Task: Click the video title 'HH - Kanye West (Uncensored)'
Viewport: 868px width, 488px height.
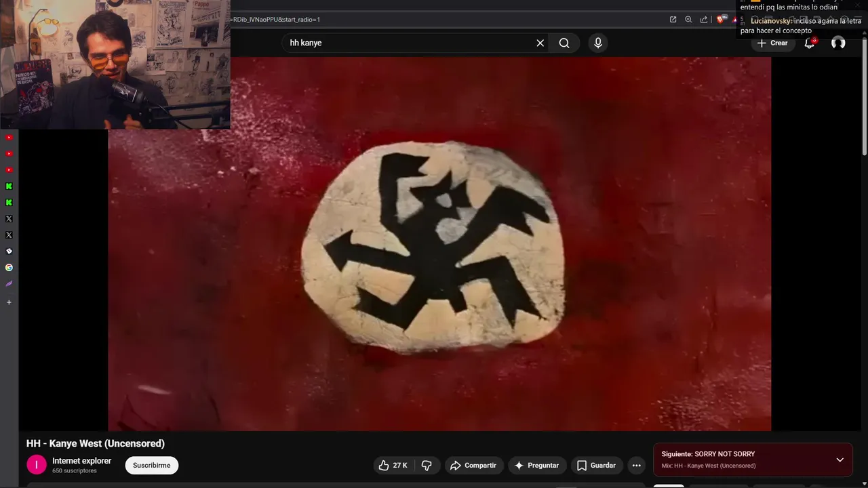Action: 96,443
